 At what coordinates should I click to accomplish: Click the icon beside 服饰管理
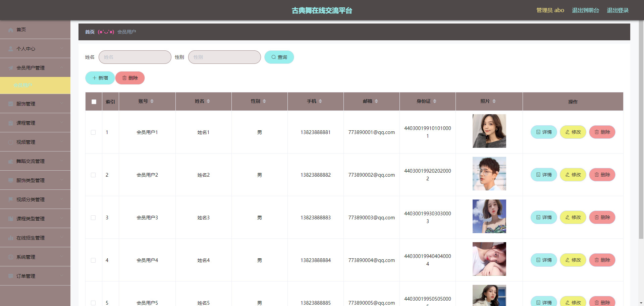point(11,104)
